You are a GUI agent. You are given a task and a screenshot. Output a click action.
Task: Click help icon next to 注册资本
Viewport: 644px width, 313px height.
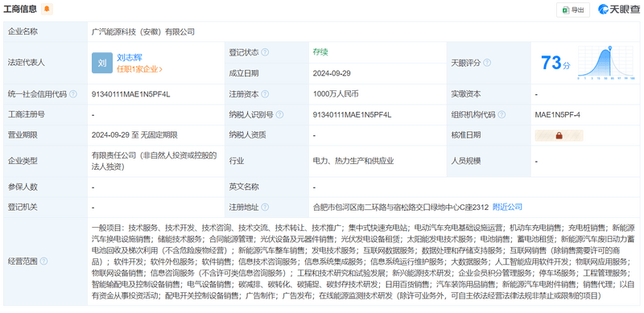tap(265, 94)
